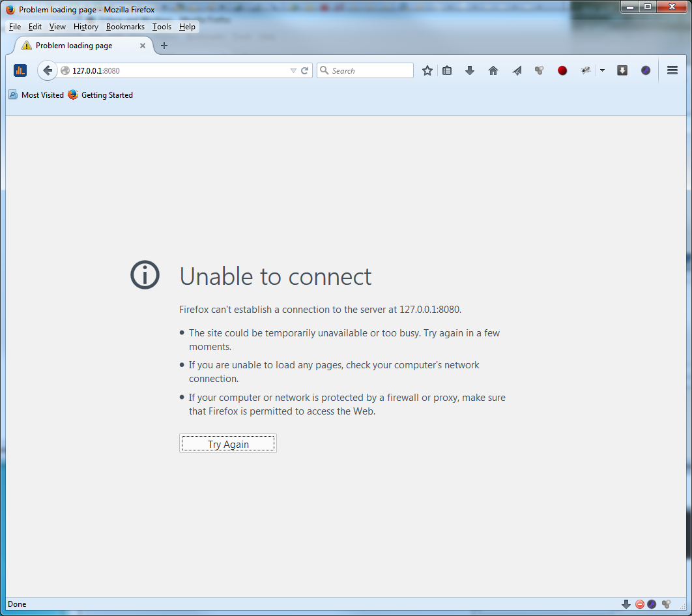Image resolution: width=692 pixels, height=616 pixels.
Task: Click the back navigation arrow
Action: pos(48,70)
